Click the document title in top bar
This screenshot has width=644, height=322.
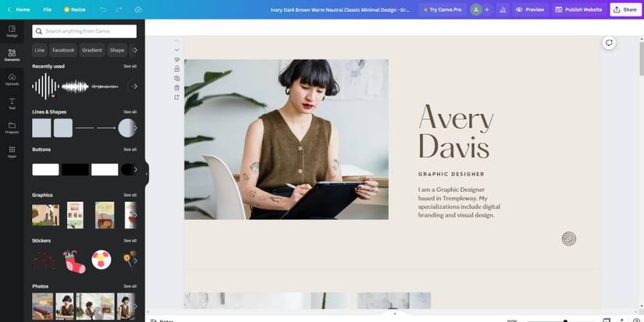tap(340, 9)
